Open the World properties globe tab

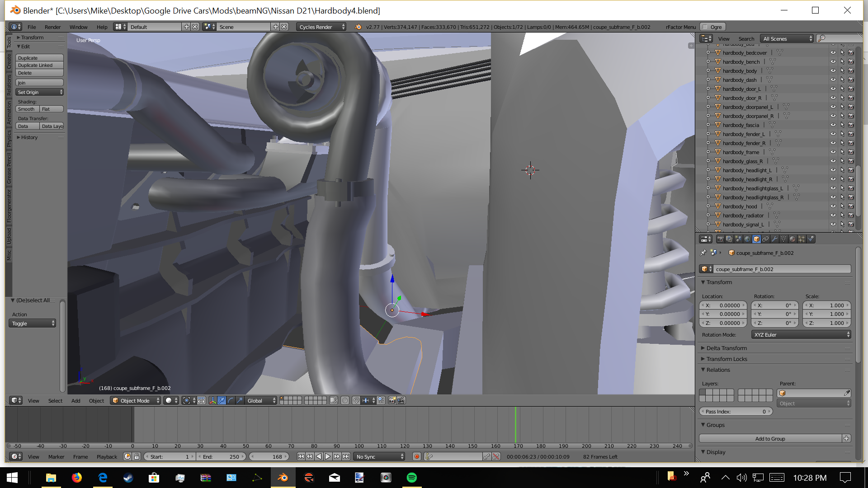[747, 239]
